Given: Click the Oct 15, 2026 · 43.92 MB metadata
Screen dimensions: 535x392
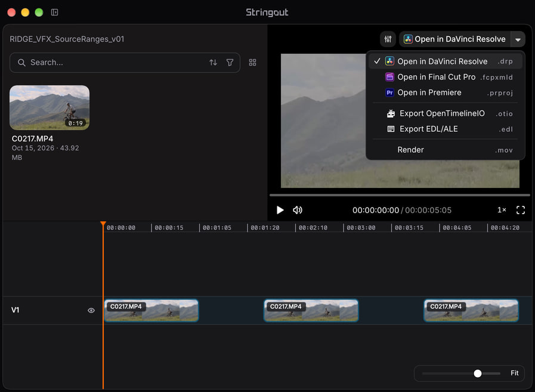Looking at the screenshot, I should [45, 153].
